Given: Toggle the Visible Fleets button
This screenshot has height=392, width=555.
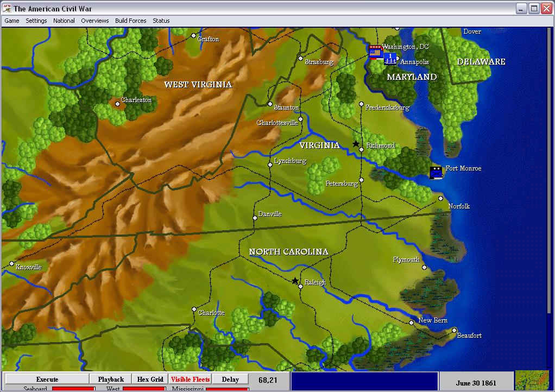Looking at the screenshot, I should (190, 380).
